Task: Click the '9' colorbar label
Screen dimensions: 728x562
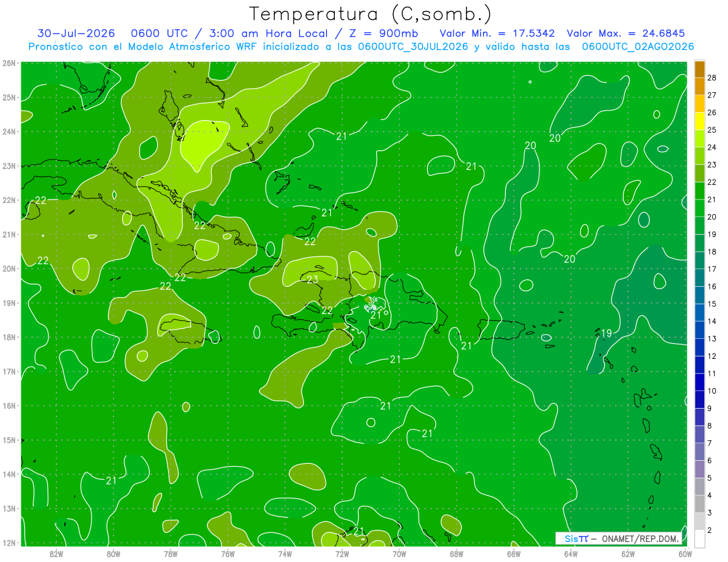Action: coord(710,409)
